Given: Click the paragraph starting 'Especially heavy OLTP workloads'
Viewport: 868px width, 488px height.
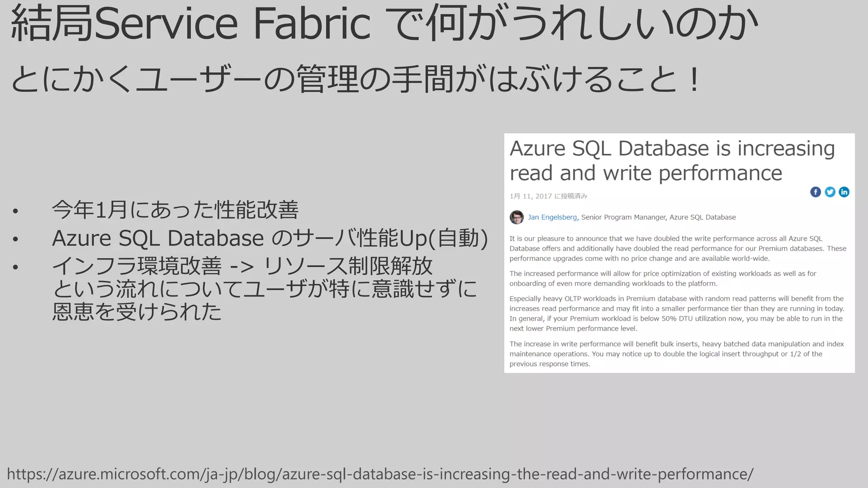Looking at the screenshot, I should [x=677, y=313].
